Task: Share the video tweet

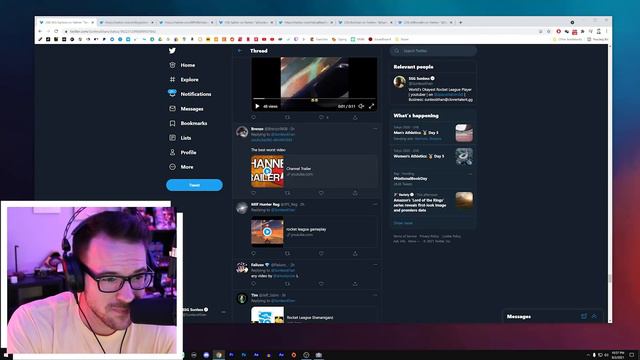Action: tap(355, 117)
